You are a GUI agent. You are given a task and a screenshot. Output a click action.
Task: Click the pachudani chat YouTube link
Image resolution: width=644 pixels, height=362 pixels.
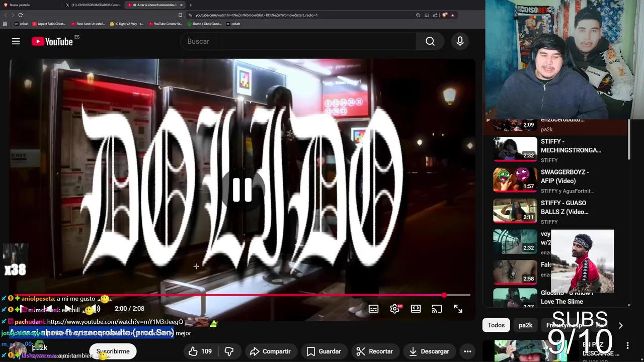coord(115,322)
